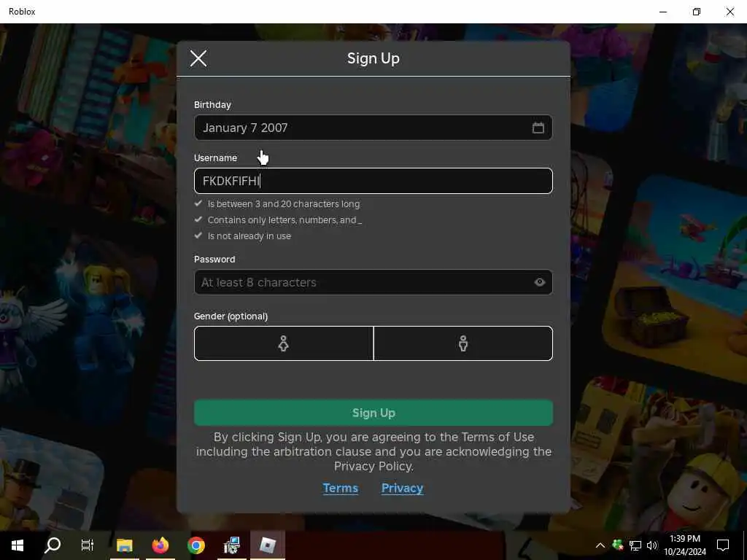This screenshot has width=747, height=560.
Task: Click the checkmark beside 'Is not already in use'
Action: click(198, 236)
